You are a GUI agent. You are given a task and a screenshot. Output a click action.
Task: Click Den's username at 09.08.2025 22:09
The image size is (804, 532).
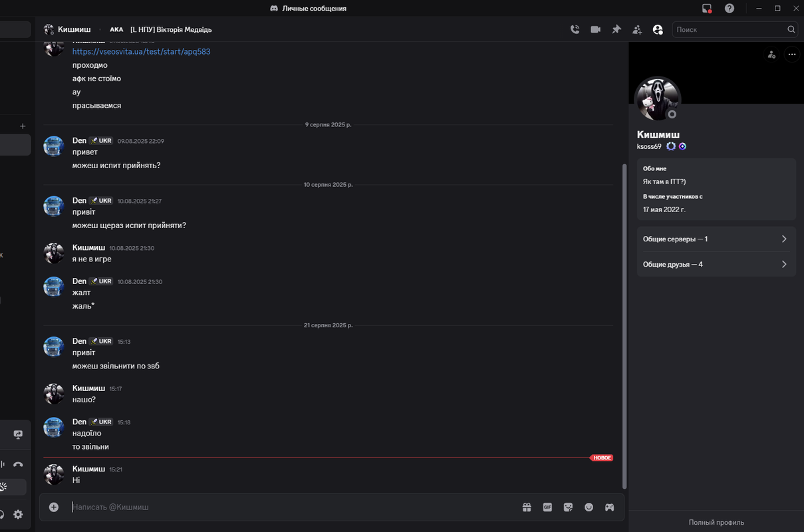(79, 140)
